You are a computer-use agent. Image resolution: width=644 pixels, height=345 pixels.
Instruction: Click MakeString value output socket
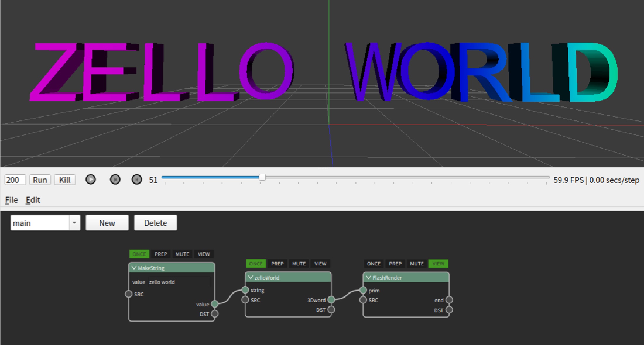coord(215,304)
